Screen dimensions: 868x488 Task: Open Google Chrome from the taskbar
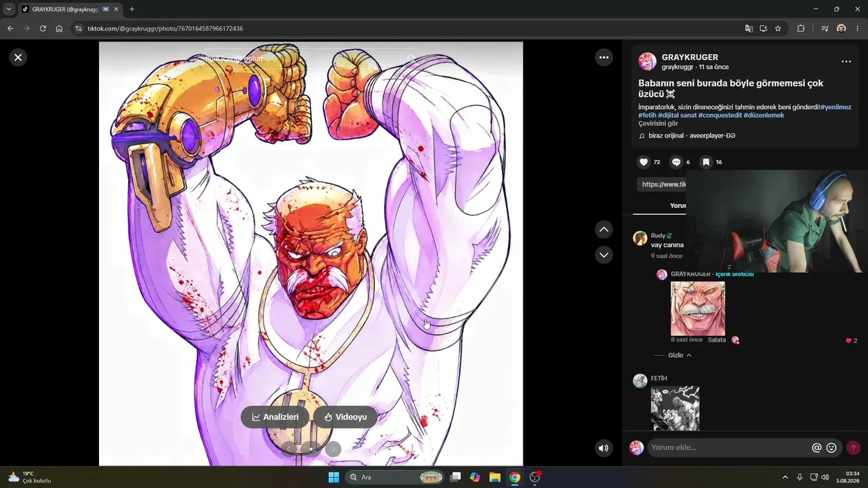pyautogui.click(x=515, y=477)
